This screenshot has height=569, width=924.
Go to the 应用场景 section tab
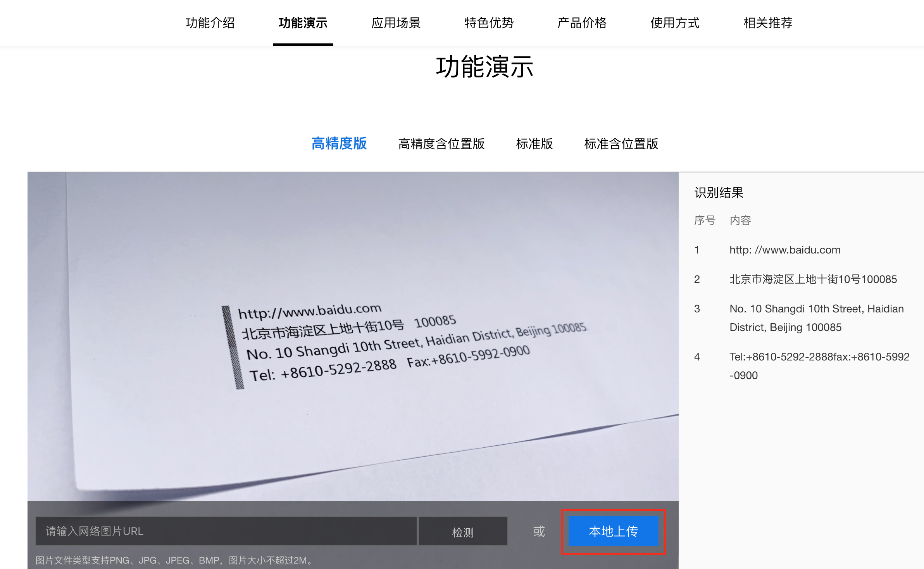coord(396,23)
